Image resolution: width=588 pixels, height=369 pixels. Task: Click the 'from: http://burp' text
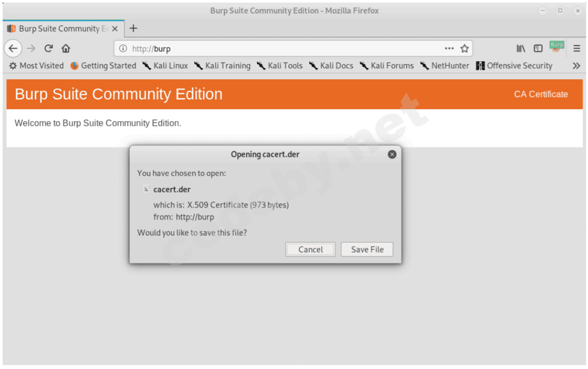pos(184,217)
